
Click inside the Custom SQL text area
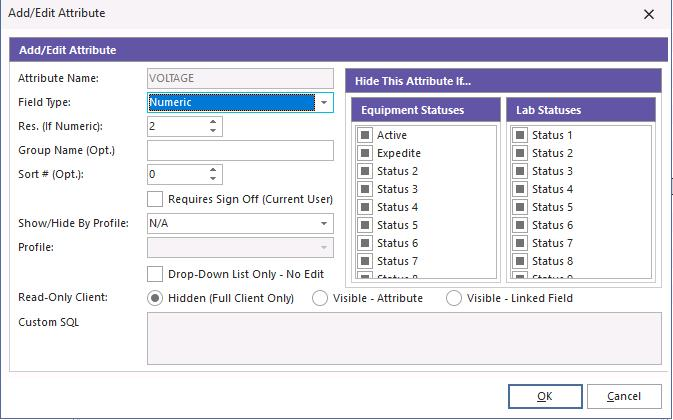coord(404,338)
